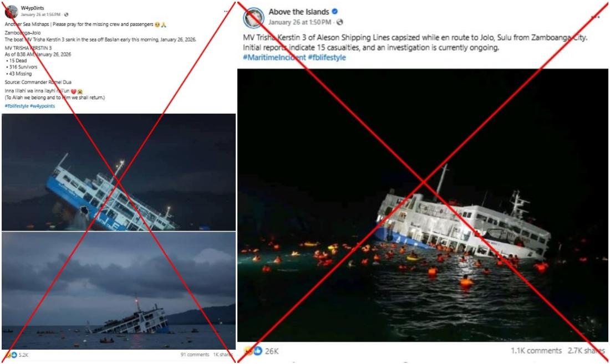This screenshot has width=610, height=364.
Task: Click the public globe icon on Above the Islands post
Action: point(339,22)
